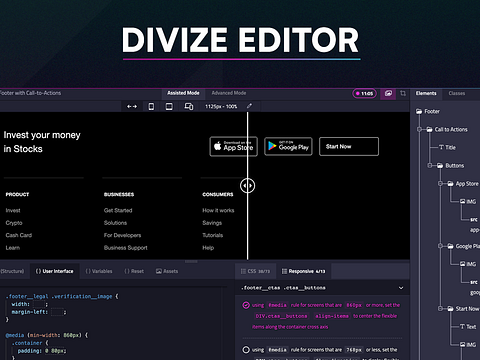Click the Google Play button in preview

(288, 146)
